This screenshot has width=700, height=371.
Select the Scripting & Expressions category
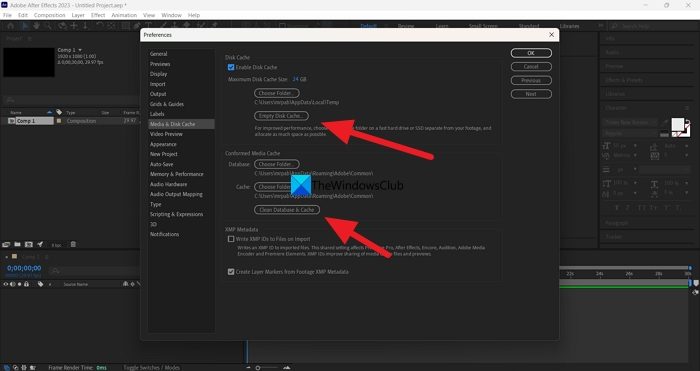tap(176, 214)
